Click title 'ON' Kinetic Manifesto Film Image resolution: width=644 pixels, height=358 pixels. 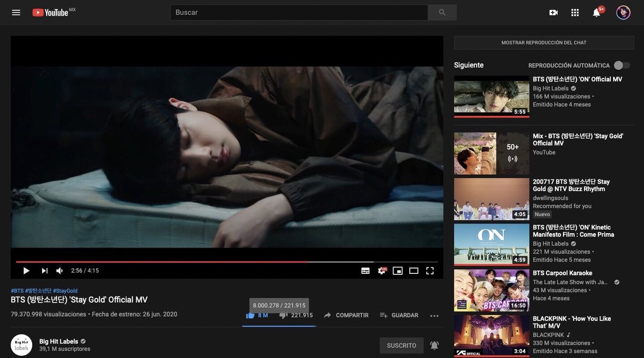tap(574, 231)
